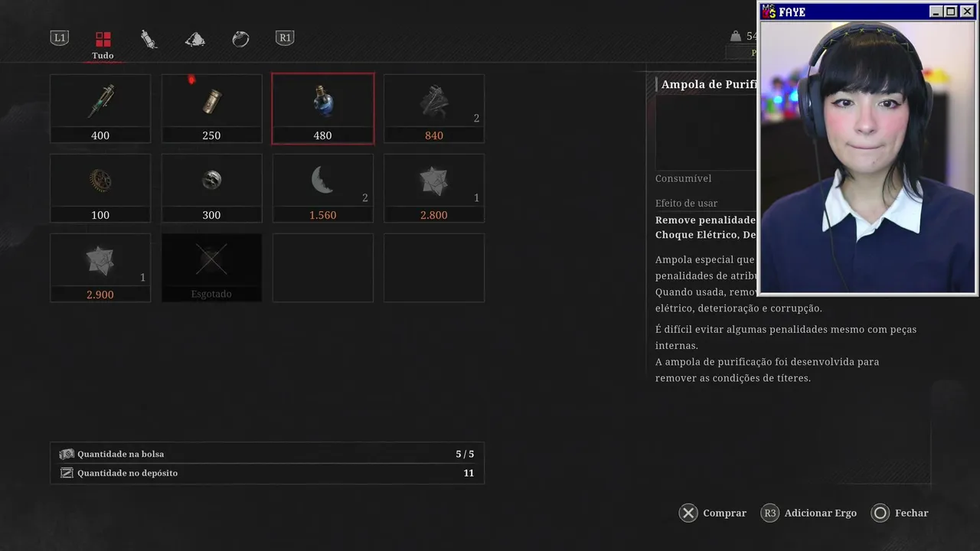The height and width of the screenshot is (551, 980).
Task: Maximize the FAYE webcam window
Action: (x=950, y=11)
